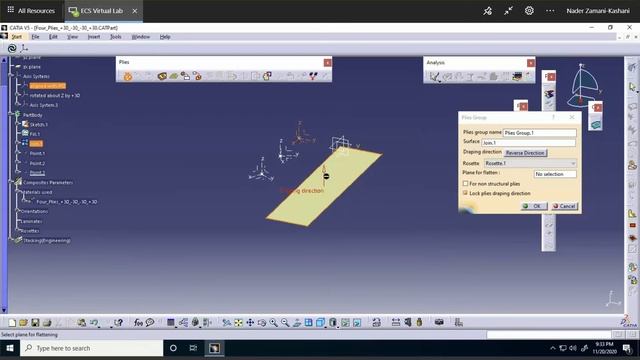Open the Start menu in CATIA menu bar

pos(16,37)
